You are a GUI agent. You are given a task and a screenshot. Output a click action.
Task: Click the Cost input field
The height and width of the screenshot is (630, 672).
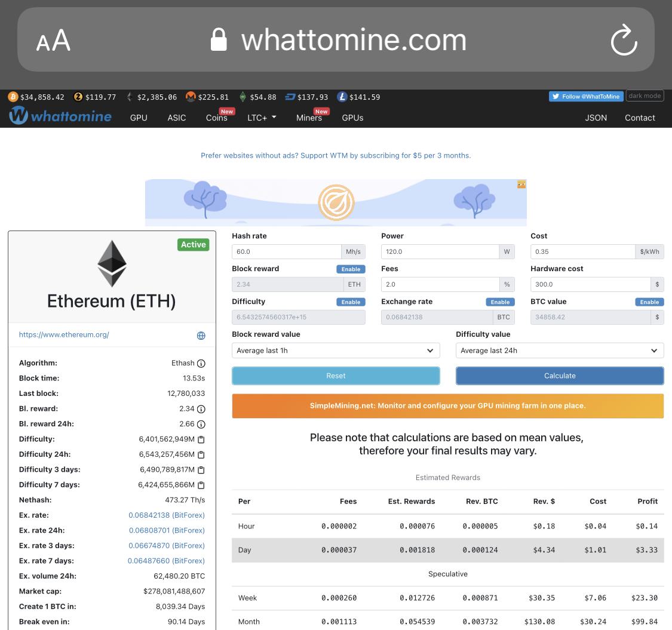point(583,251)
